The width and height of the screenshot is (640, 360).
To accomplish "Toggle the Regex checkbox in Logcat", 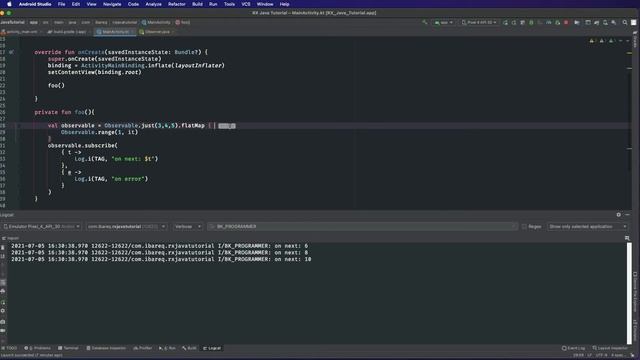I will coord(524,227).
